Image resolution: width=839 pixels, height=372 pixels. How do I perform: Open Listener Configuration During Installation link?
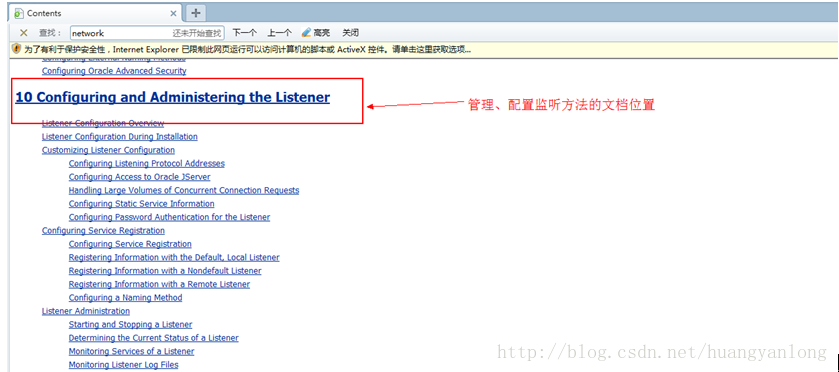point(120,136)
